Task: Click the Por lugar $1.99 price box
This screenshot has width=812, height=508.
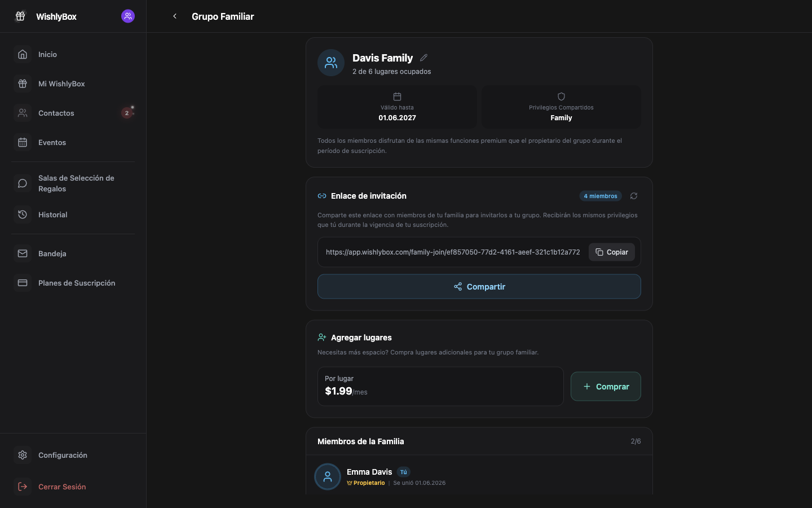Action: coord(440,387)
